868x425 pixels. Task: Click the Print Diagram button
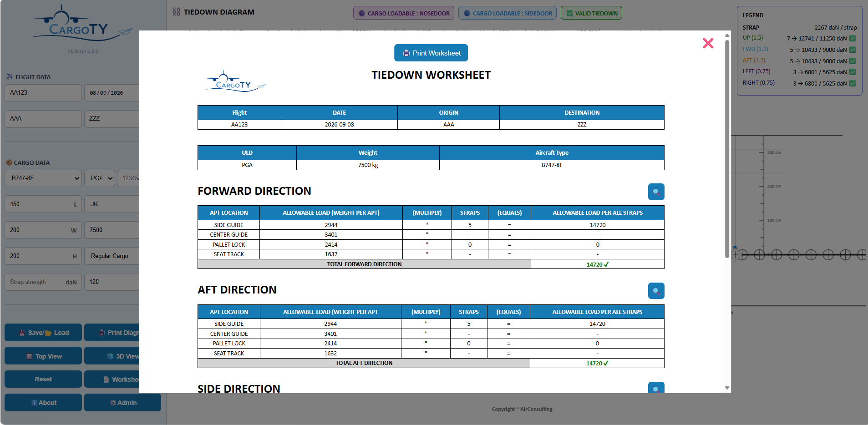(x=112, y=333)
